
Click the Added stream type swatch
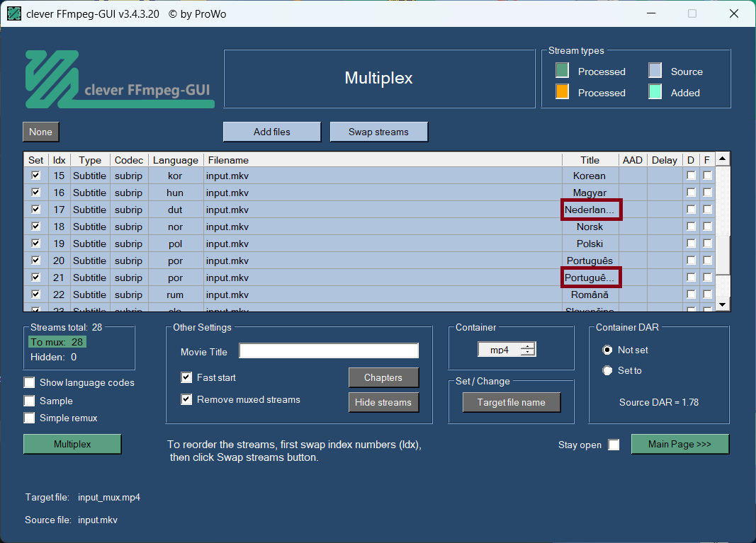point(655,92)
